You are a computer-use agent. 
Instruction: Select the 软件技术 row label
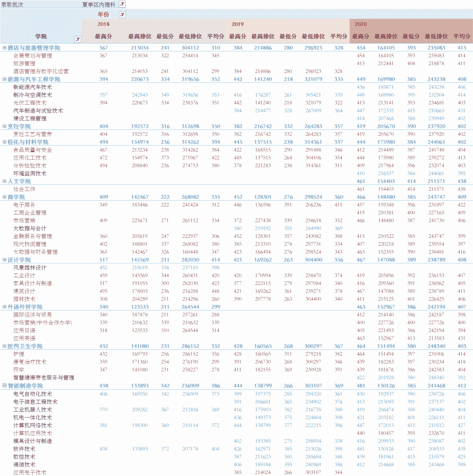point(24,449)
